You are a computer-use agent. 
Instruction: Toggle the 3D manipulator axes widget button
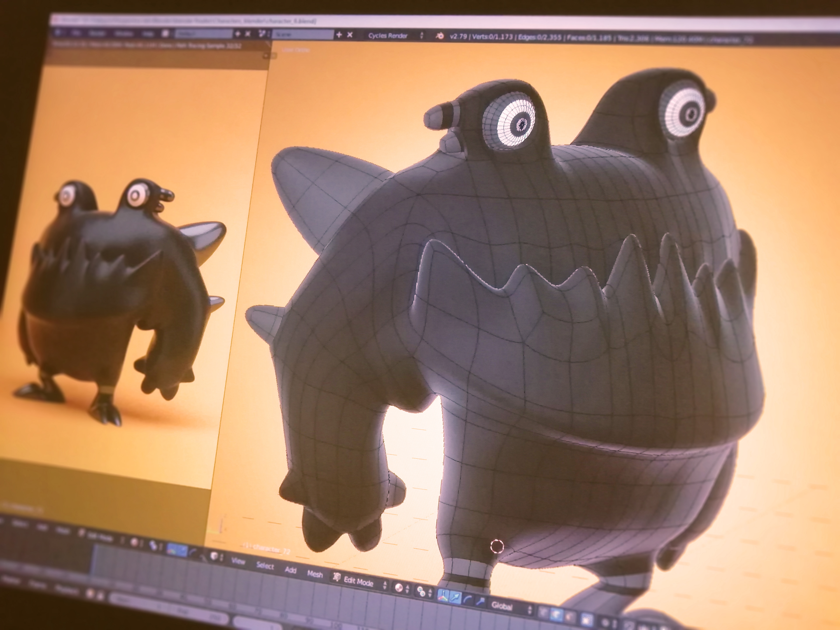443,595
